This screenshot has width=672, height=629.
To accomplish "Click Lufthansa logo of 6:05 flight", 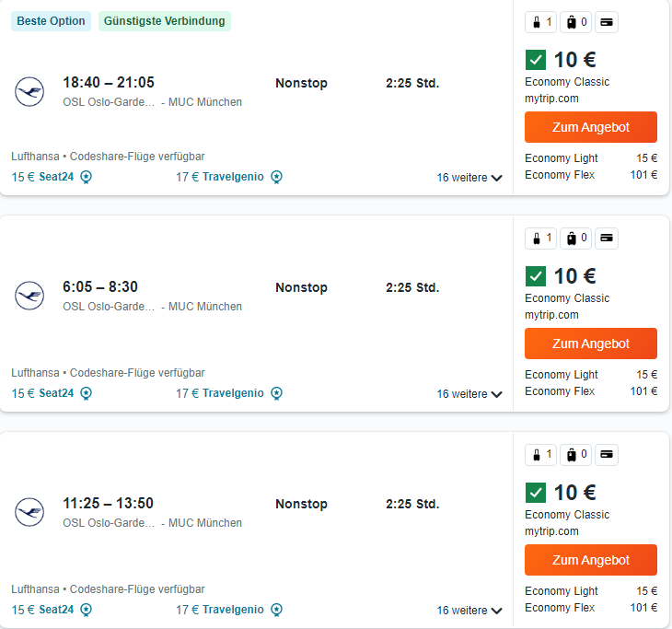I will click(x=29, y=296).
